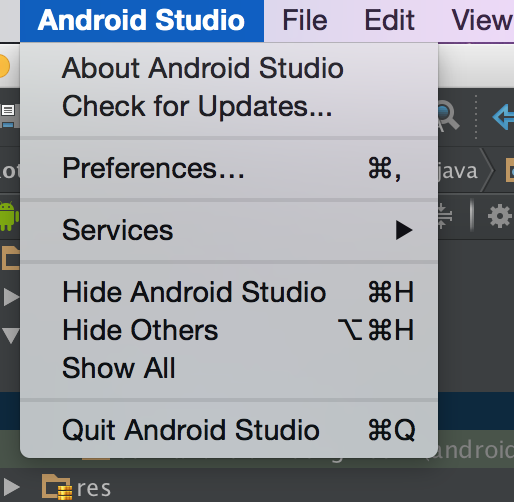Open Preferences... from the menu

(229, 168)
